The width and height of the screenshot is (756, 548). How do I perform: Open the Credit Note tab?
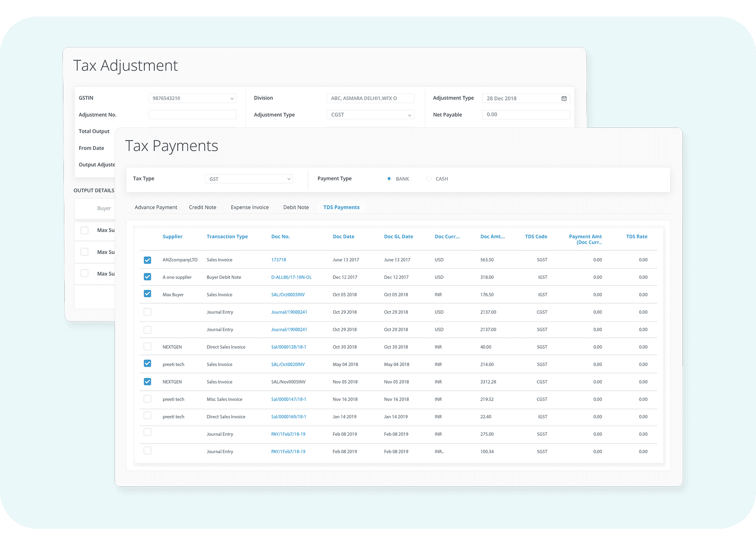202,208
